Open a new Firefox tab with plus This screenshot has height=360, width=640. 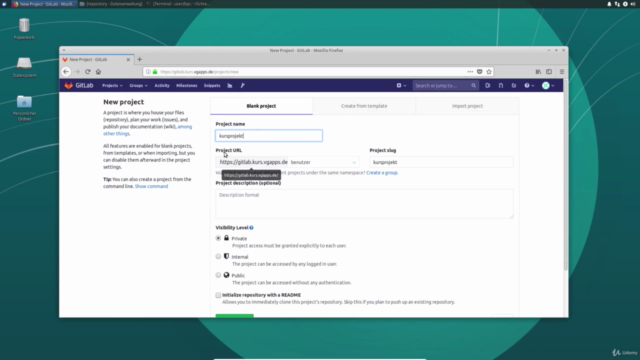140,60
